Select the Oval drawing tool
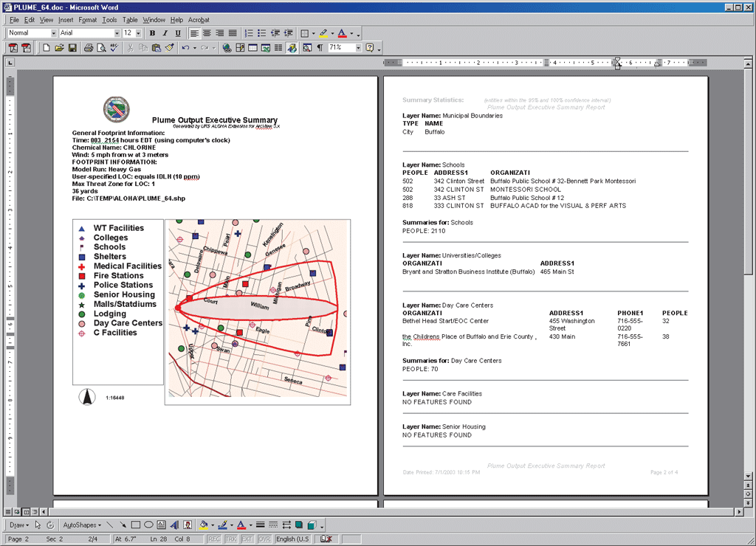The height and width of the screenshot is (546, 756). 148,525
